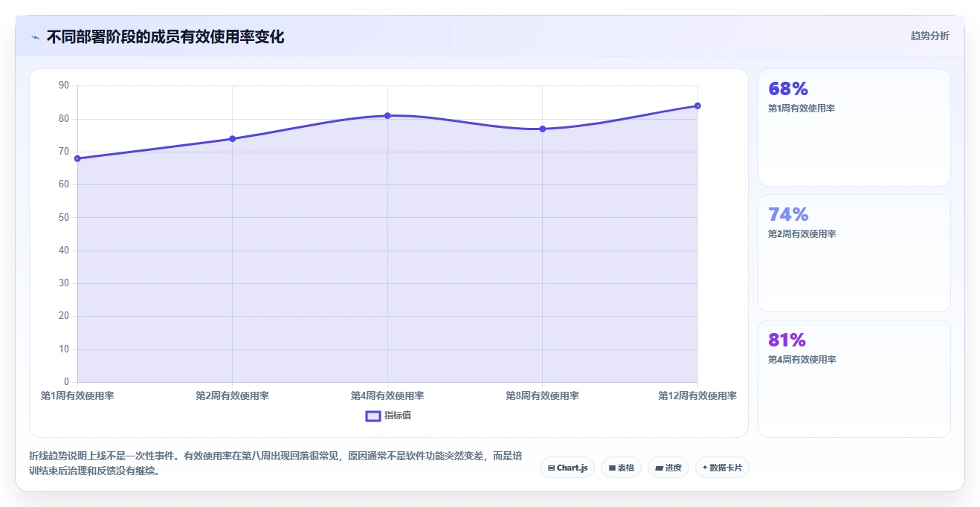Screen dimensions: 980x507
Task: Click the title 不同部署阶段的成员有效使用率变化
Action: [x=165, y=36]
